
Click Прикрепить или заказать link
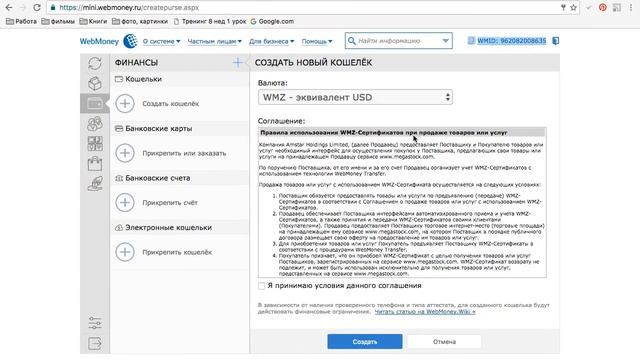point(184,153)
